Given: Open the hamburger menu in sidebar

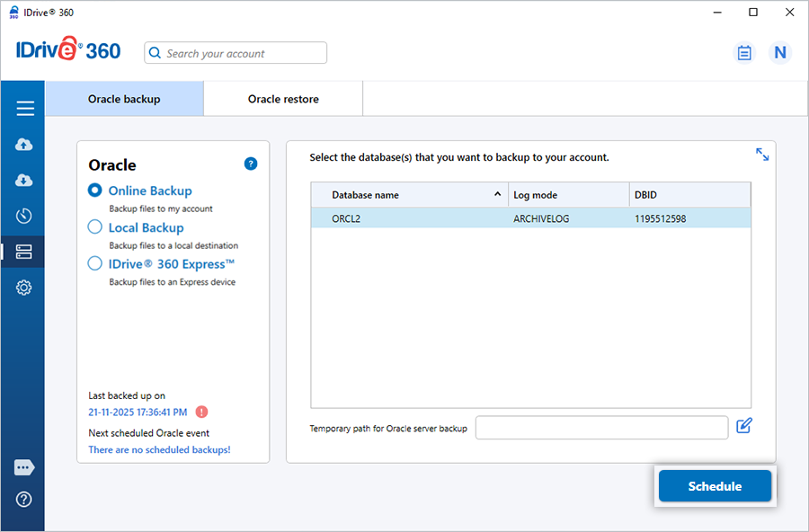Looking at the screenshot, I should (24, 109).
